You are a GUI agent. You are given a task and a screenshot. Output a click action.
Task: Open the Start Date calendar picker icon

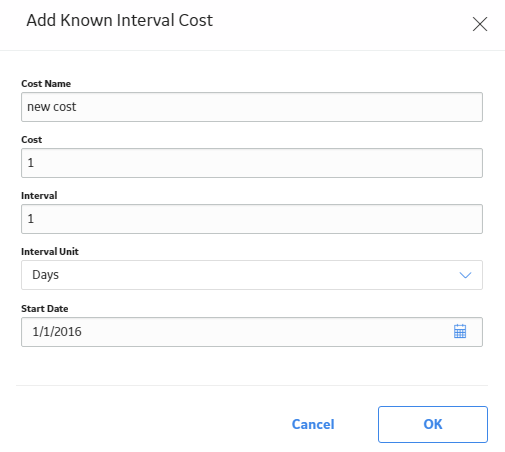(x=460, y=331)
